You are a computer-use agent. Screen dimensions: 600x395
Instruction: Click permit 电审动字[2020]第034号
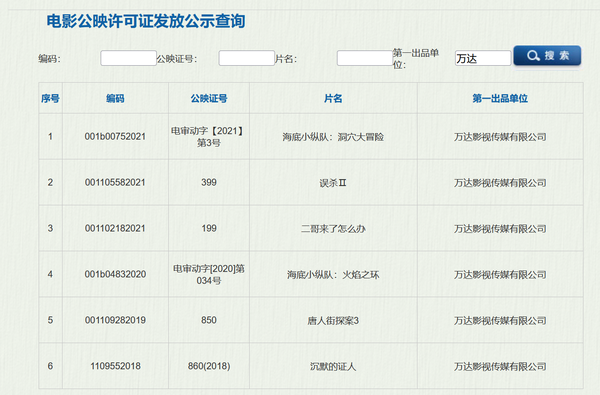click(209, 274)
